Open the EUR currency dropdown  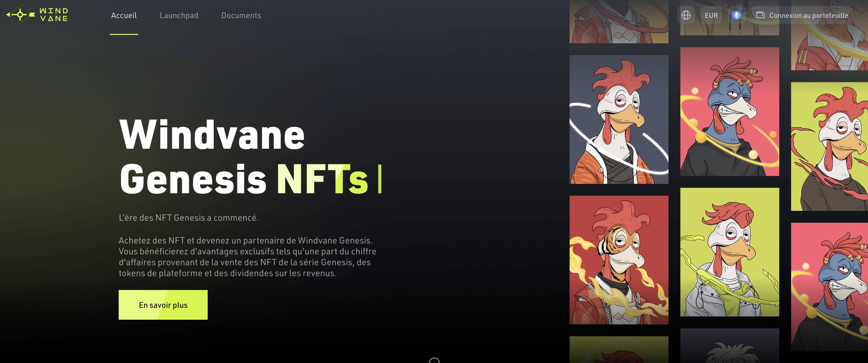tap(711, 15)
